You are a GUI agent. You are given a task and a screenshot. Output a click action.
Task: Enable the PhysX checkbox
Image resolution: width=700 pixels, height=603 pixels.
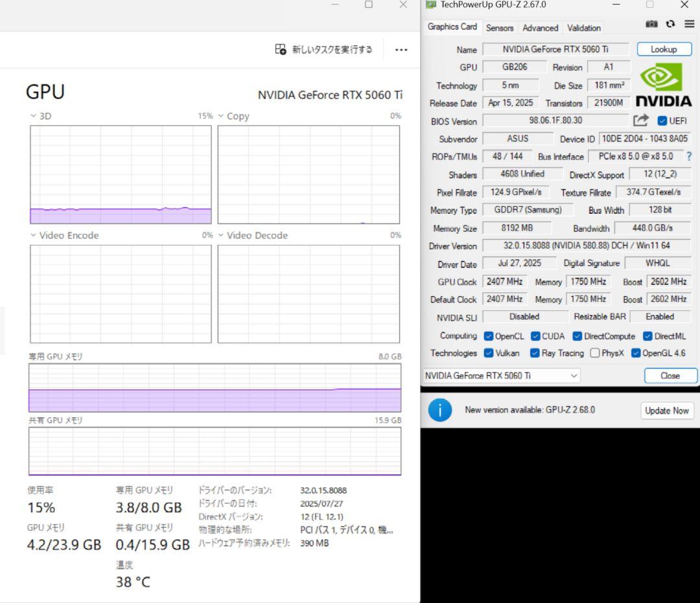[x=594, y=353]
